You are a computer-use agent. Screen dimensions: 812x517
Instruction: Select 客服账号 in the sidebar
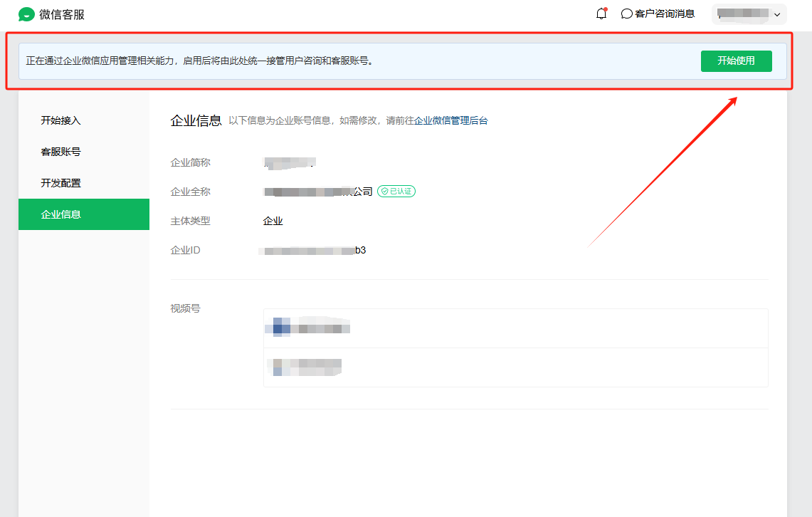[x=61, y=152]
